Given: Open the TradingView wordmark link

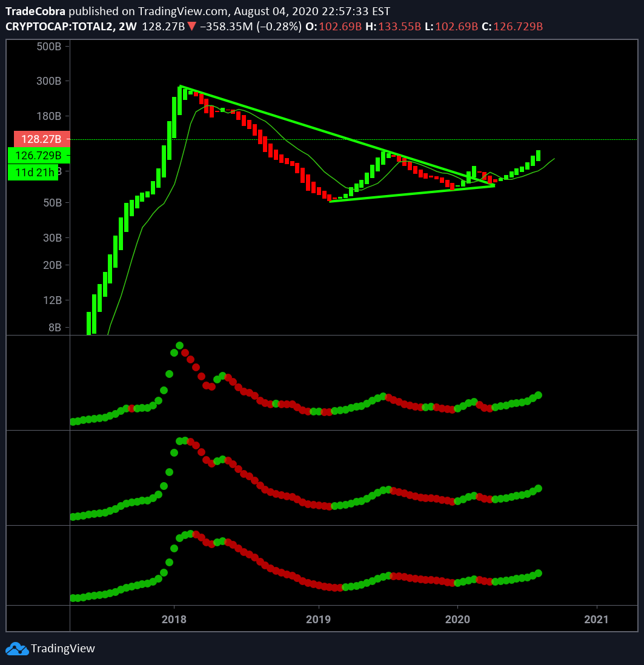Looking at the screenshot, I should pyautogui.click(x=63, y=649).
